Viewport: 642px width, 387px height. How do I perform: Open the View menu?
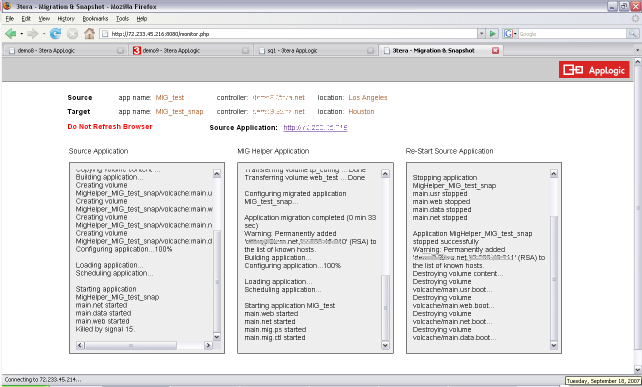click(44, 18)
